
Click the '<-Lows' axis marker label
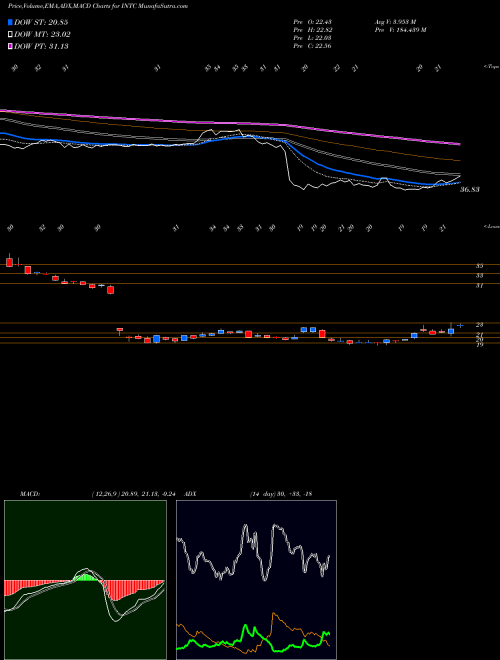491,226
